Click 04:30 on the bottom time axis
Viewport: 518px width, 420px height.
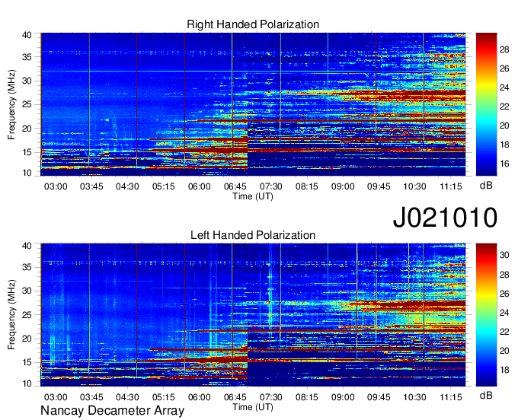(x=127, y=397)
